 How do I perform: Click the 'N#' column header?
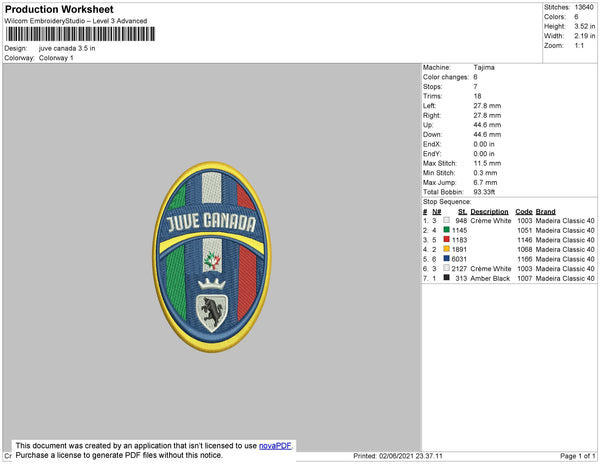coord(437,212)
